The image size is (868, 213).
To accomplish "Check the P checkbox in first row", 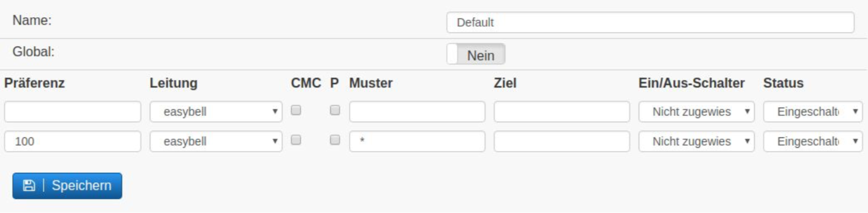I will pos(335,110).
